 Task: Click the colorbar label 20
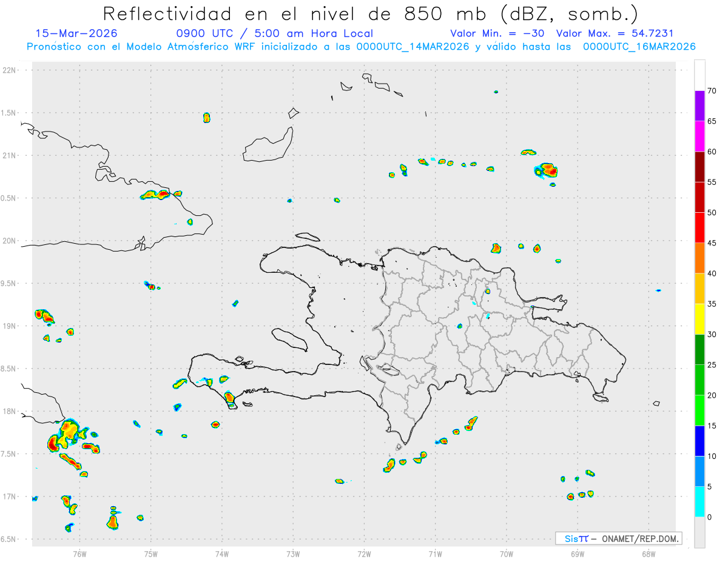(x=712, y=395)
